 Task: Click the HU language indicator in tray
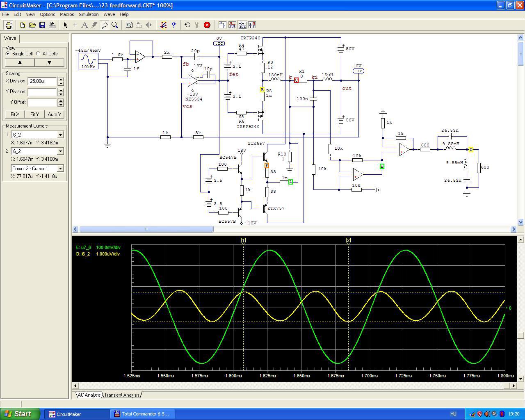point(453,414)
